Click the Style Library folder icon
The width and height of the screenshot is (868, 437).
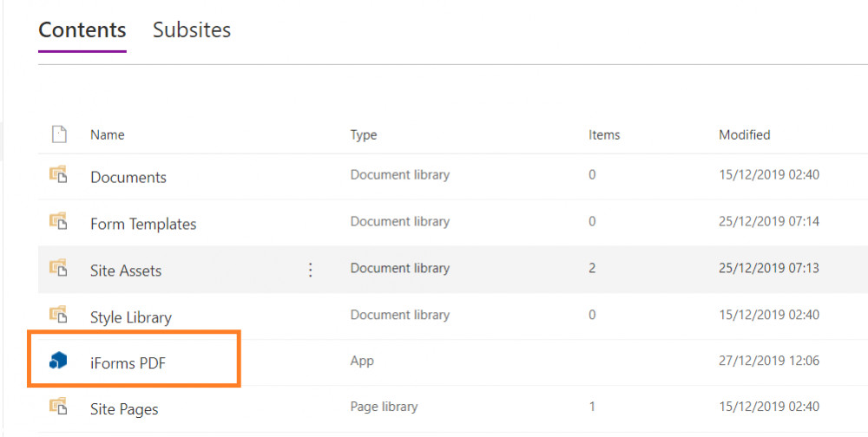point(58,315)
